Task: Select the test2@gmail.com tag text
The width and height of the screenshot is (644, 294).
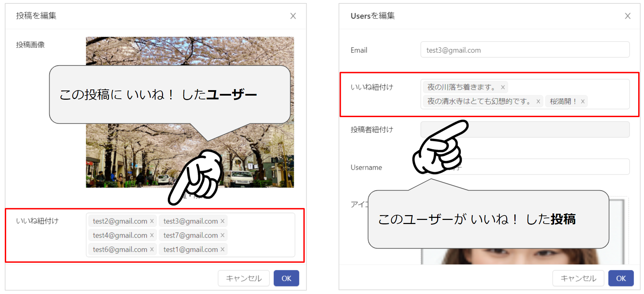Action: 120,221
